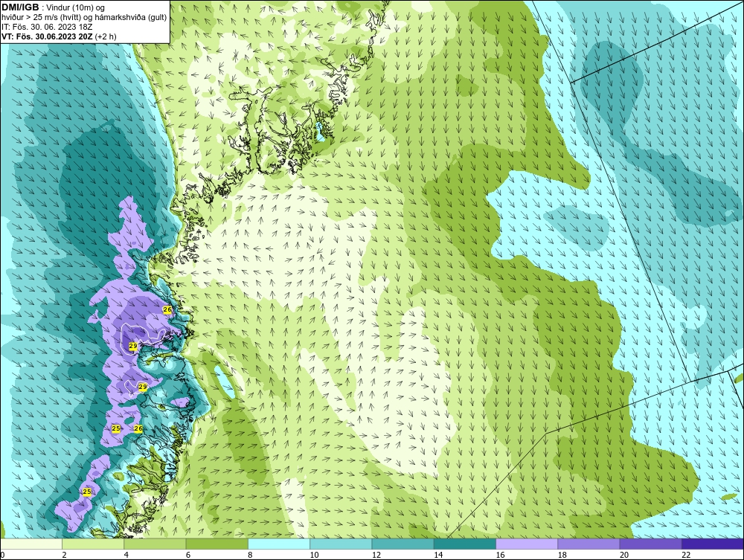Screen dimensions: 744x560
Task: Click the yellow '29' label in the smaller white contour
Action: point(143,387)
